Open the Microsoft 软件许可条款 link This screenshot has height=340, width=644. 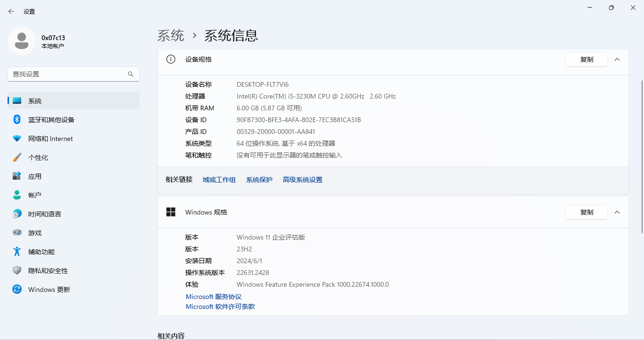[220, 307]
